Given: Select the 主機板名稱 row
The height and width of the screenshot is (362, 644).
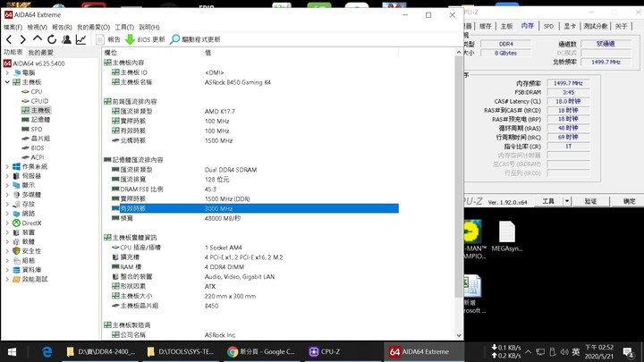Looking at the screenshot, I should [x=250, y=82].
